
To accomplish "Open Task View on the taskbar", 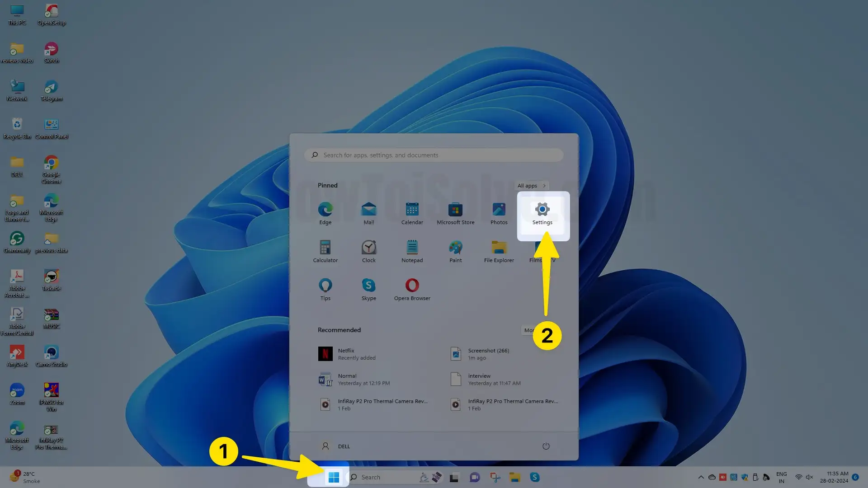I will (x=454, y=477).
